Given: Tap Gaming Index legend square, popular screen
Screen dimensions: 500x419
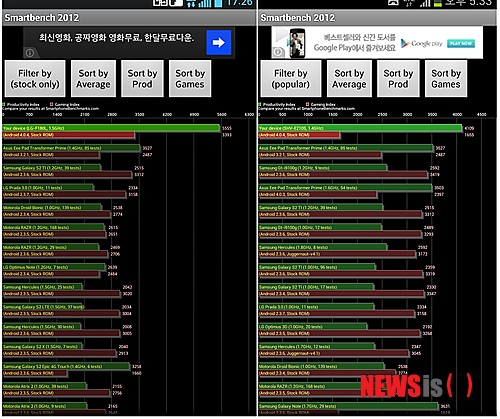Looking at the screenshot, I should (x=307, y=104).
